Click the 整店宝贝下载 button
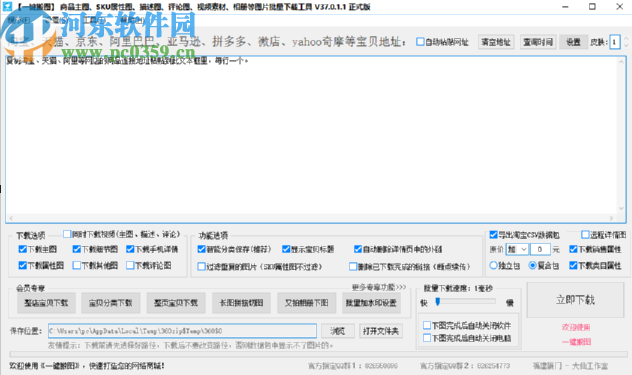 pyautogui.click(x=46, y=303)
